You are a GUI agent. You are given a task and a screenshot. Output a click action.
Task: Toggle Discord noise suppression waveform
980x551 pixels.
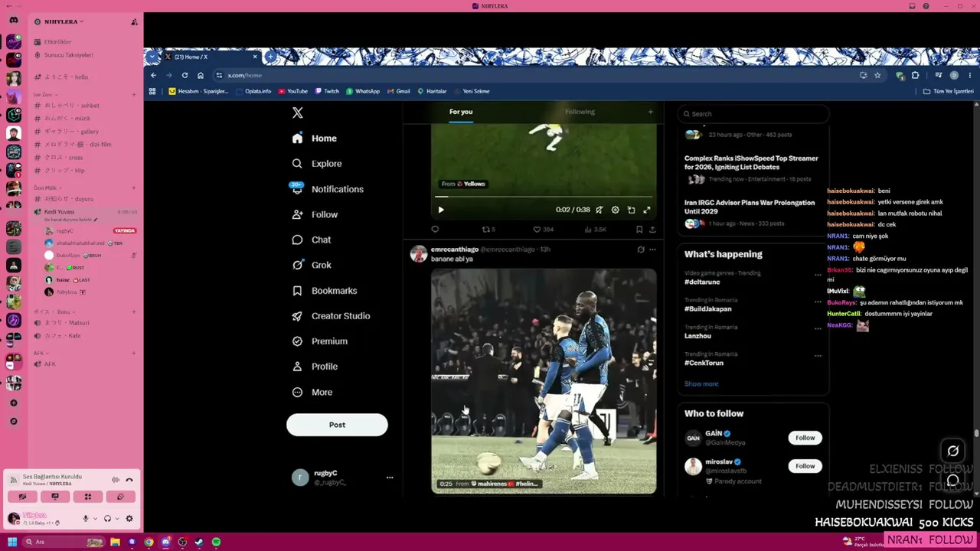[116, 480]
